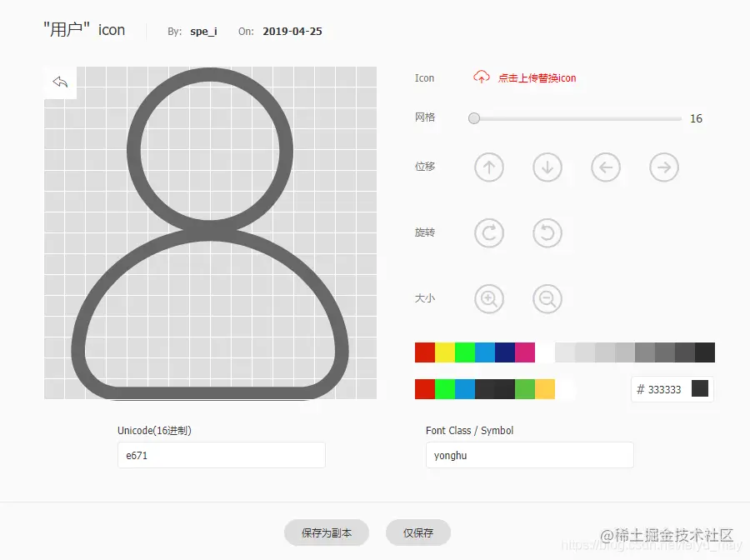Choose the blue swatch in the lower palette
The height and width of the screenshot is (560, 750).
point(465,389)
